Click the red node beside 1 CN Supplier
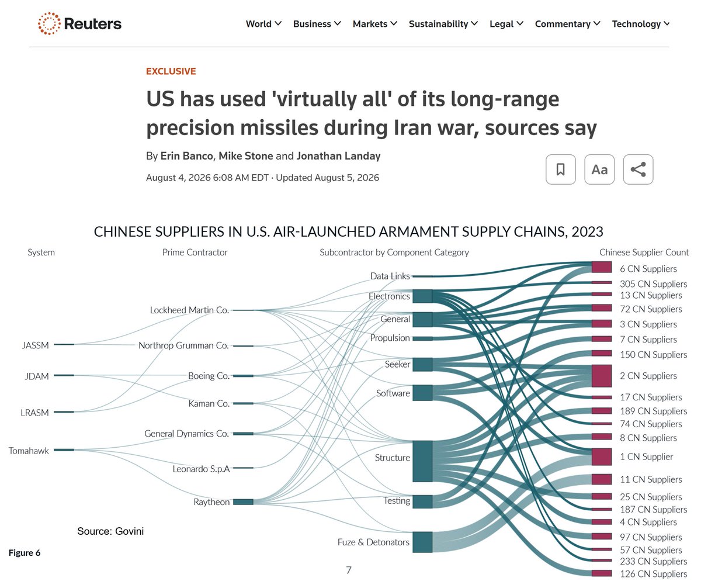Viewport: 701px width, 588px height. click(x=601, y=457)
